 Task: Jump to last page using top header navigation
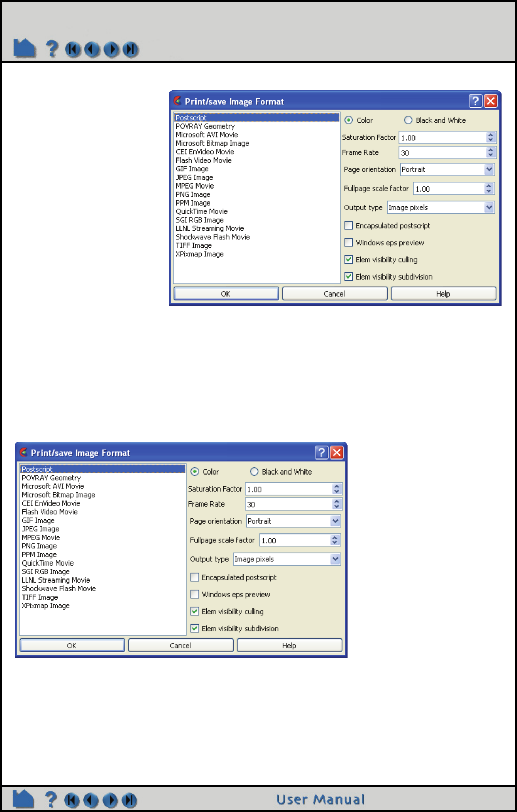[x=130, y=49]
